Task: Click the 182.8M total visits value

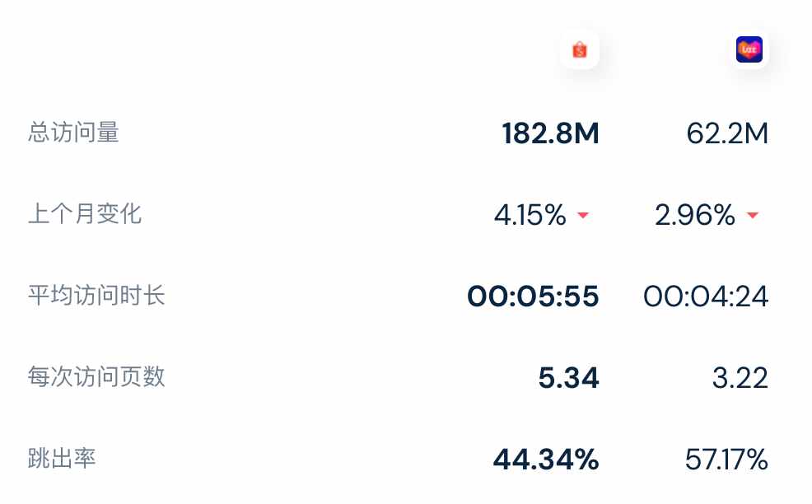Action: coord(550,133)
